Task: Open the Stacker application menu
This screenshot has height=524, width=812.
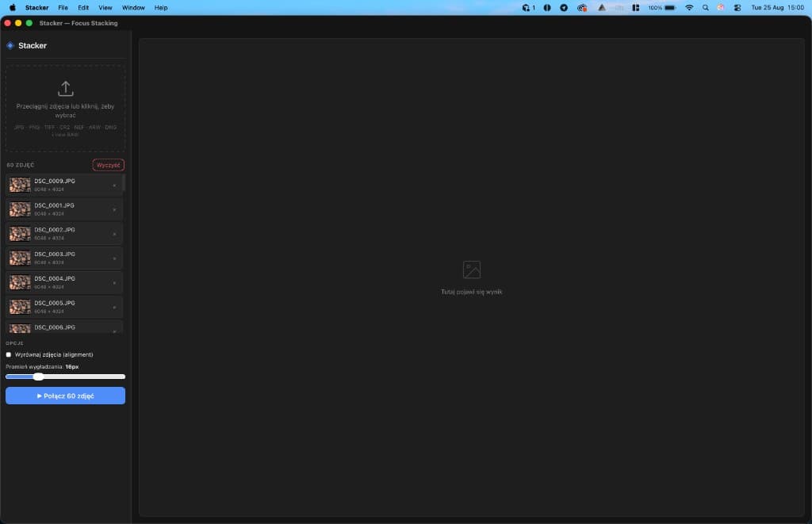Action: click(x=36, y=8)
